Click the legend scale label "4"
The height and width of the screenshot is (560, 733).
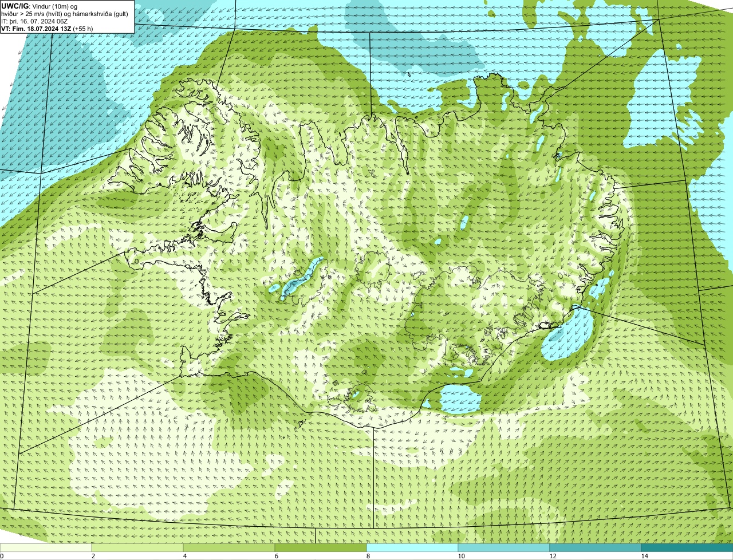tap(184, 556)
